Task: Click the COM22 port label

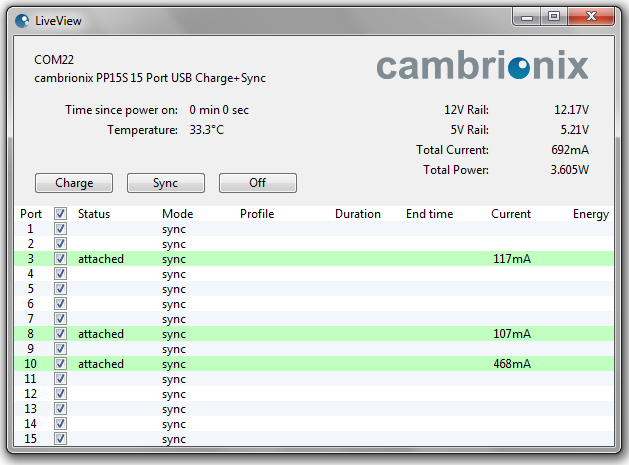Action: point(54,60)
